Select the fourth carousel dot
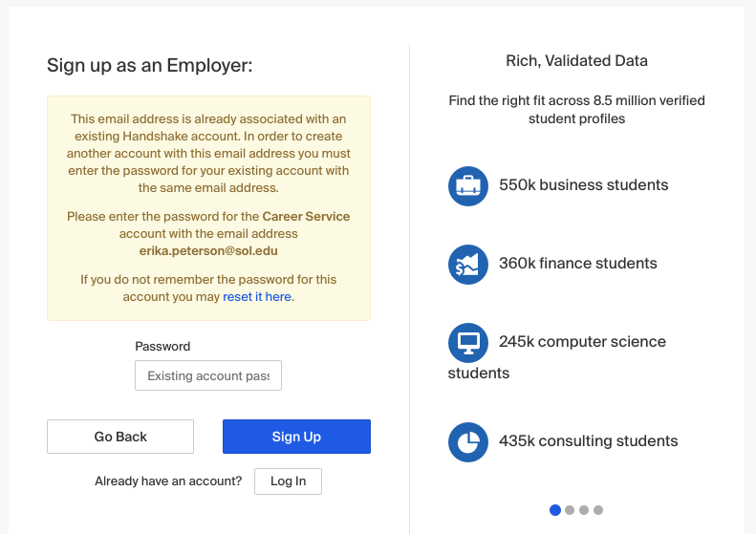The width and height of the screenshot is (756, 534). click(598, 510)
